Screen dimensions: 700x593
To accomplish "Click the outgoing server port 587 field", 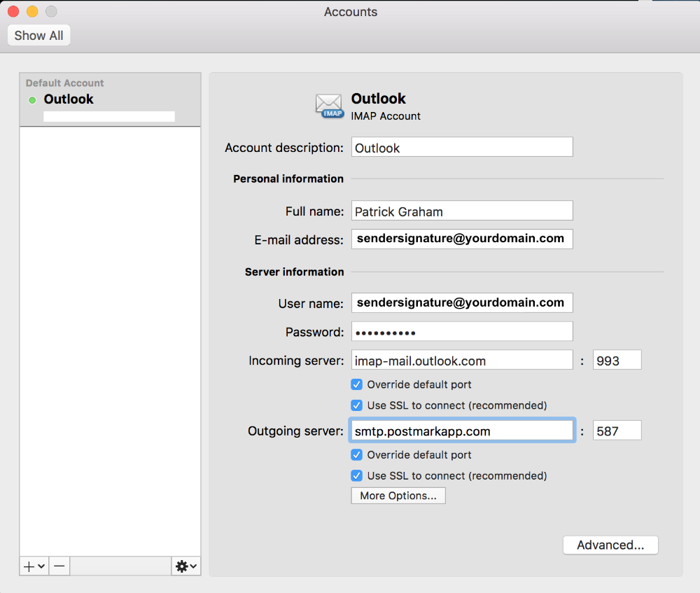I will [617, 431].
